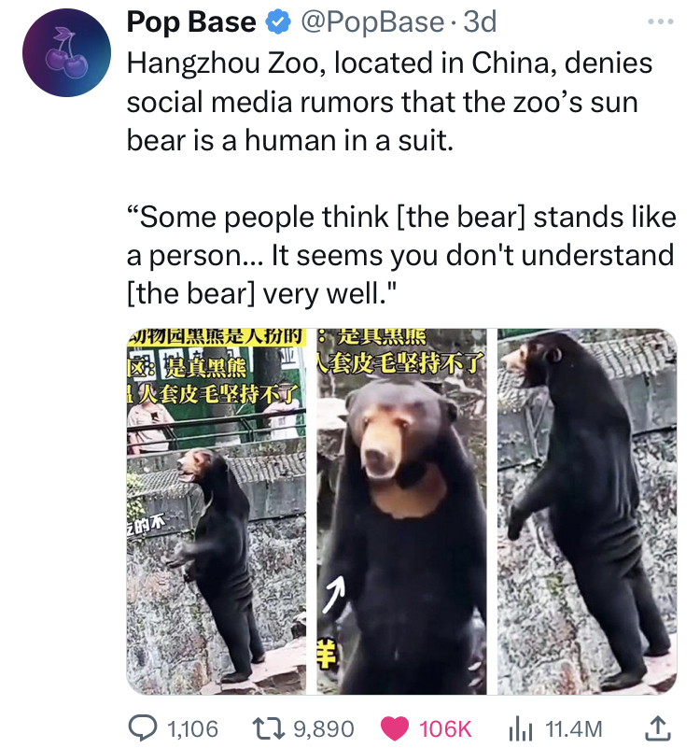Click the 11.4M views count
The width and height of the screenshot is (700, 748).
point(574,729)
